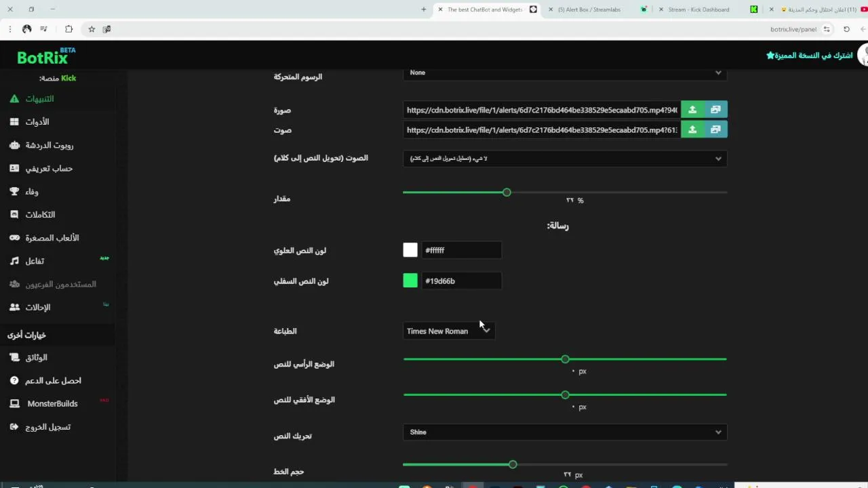The image size is (868, 488).
Task: Click the white لون النص العلوي color swatch
Action: pos(410,250)
